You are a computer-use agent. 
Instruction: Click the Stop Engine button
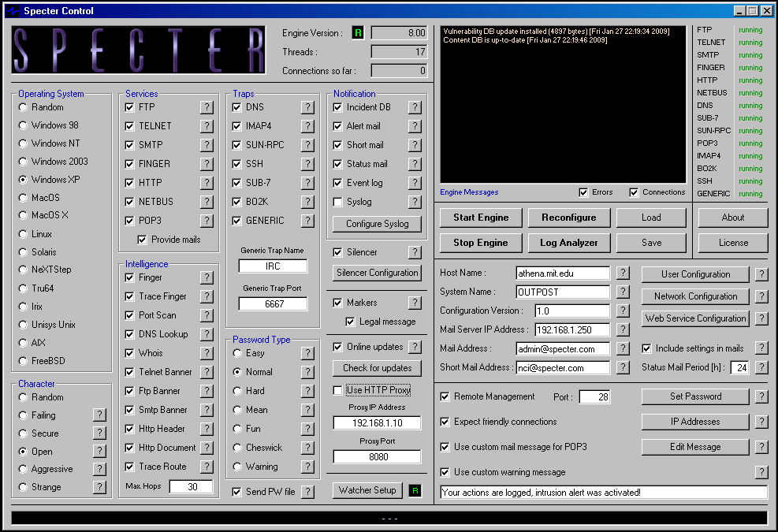pos(481,243)
